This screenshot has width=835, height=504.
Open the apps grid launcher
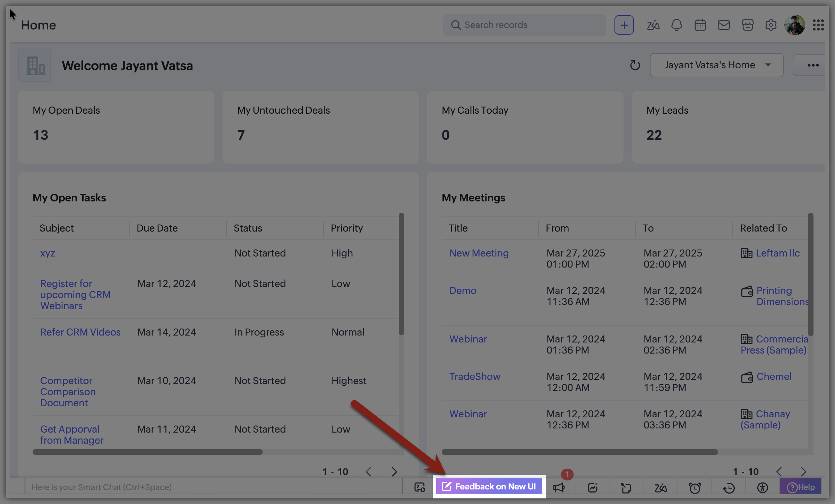(818, 25)
